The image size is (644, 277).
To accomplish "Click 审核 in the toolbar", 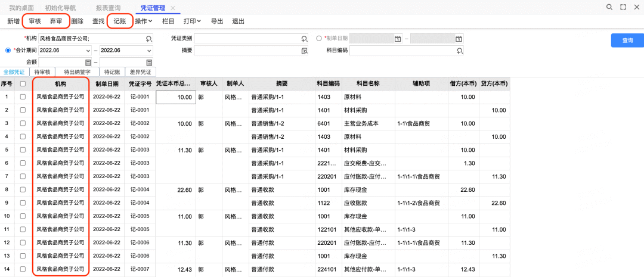I will point(35,21).
